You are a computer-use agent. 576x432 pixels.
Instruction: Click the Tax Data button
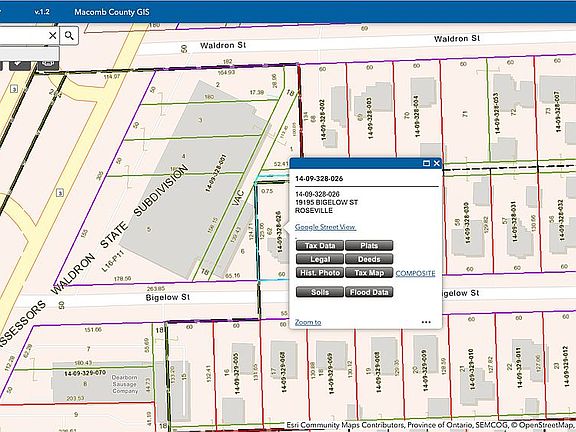pyautogui.click(x=320, y=245)
